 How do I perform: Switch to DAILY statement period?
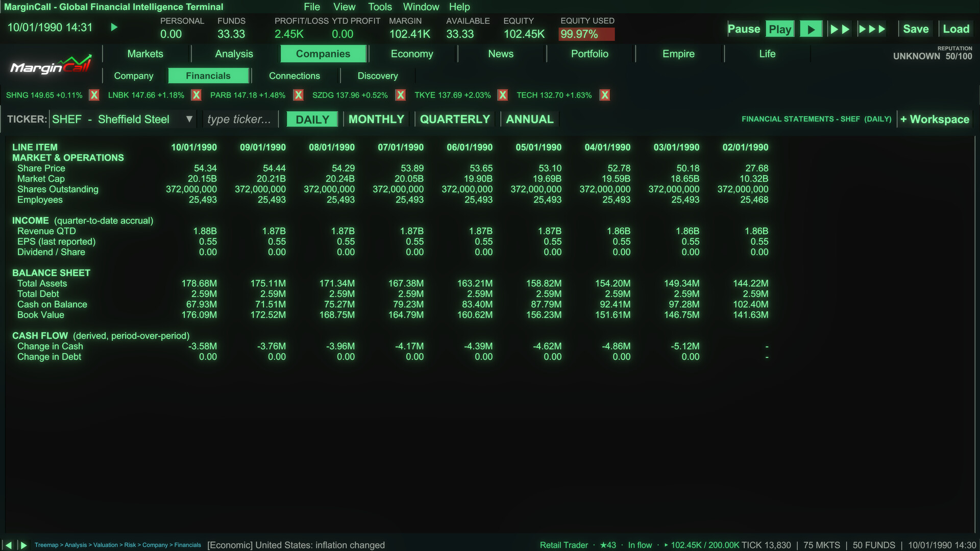tap(312, 119)
